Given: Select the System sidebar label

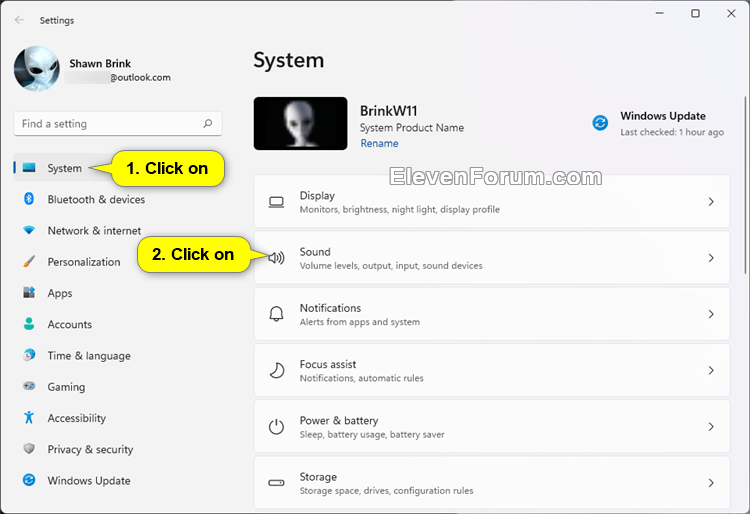Looking at the screenshot, I should pyautogui.click(x=65, y=168).
